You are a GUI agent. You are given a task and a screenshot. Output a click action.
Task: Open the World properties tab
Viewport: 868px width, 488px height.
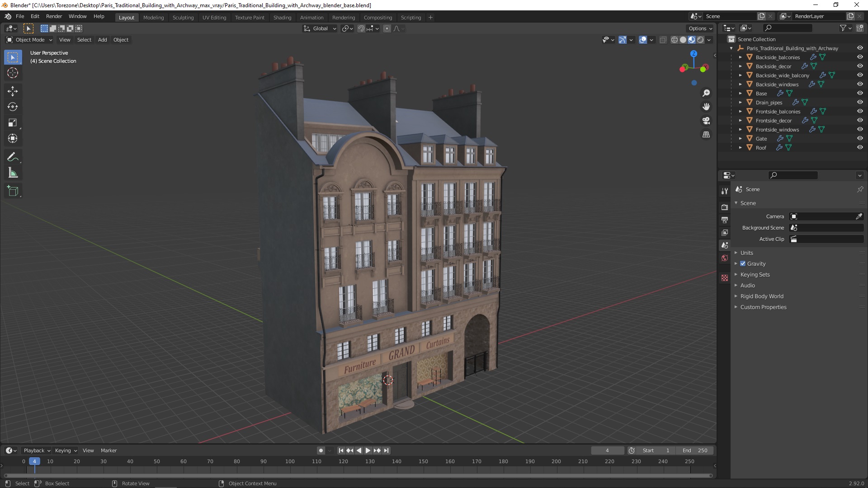pos(725,258)
